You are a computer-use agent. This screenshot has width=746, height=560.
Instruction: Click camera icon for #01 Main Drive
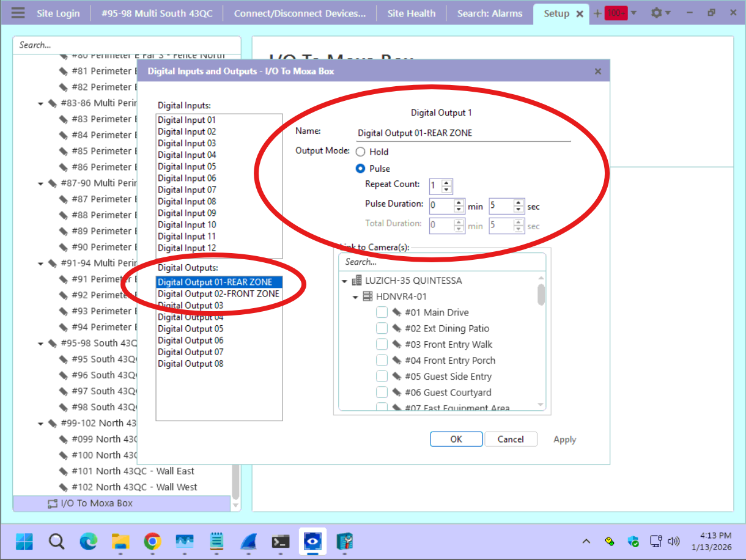tap(396, 312)
